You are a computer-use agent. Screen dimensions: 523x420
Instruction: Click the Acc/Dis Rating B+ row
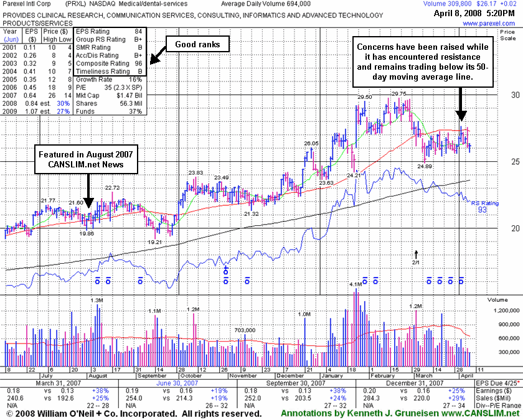pos(109,55)
